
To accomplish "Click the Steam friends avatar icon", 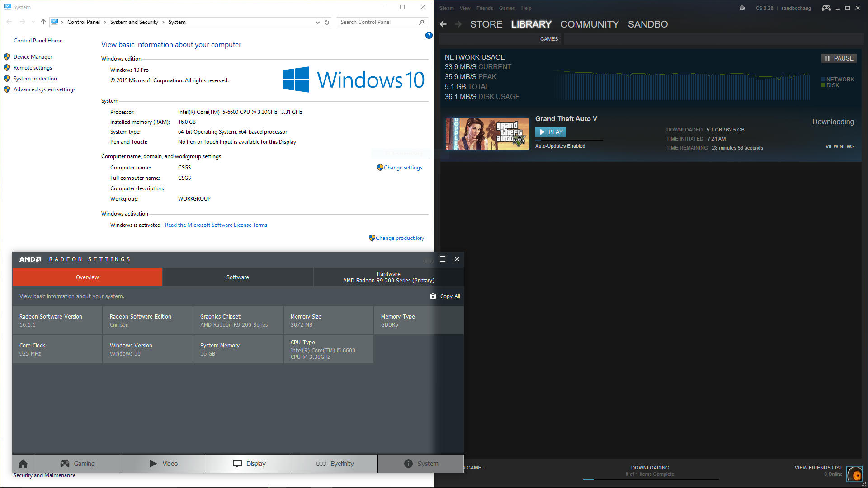I will 854,474.
